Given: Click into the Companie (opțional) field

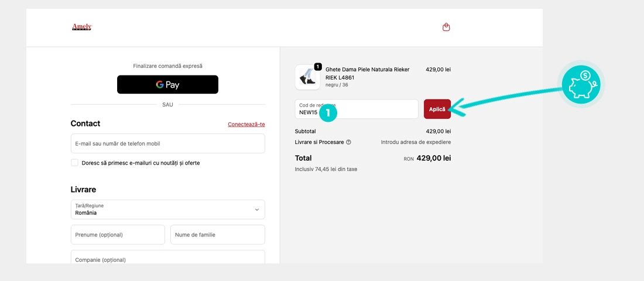Looking at the screenshot, I should [167, 258].
